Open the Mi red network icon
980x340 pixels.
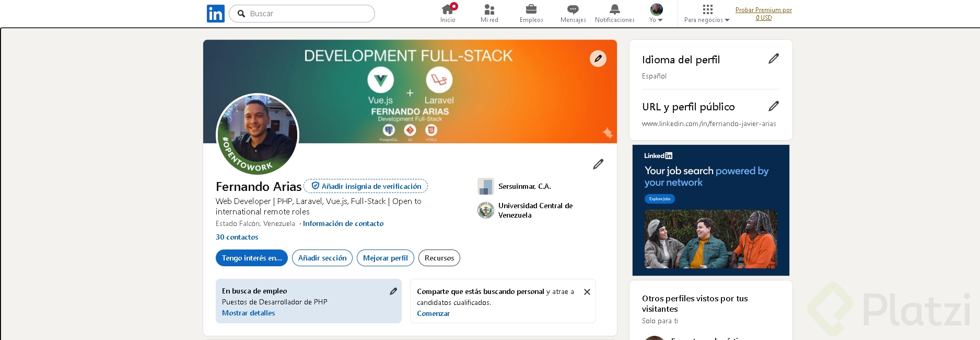tap(489, 9)
